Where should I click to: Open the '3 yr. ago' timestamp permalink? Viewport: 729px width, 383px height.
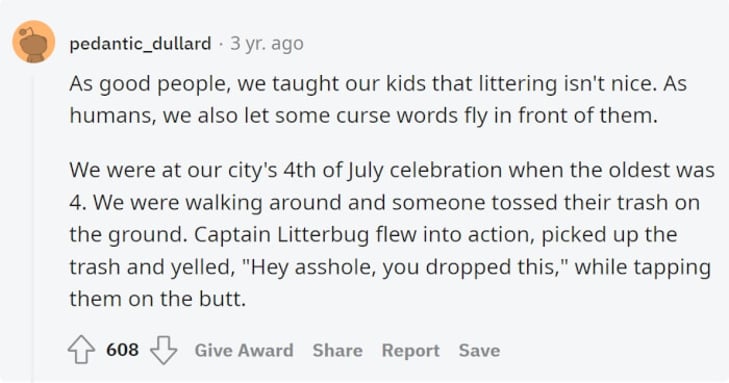click(x=267, y=43)
